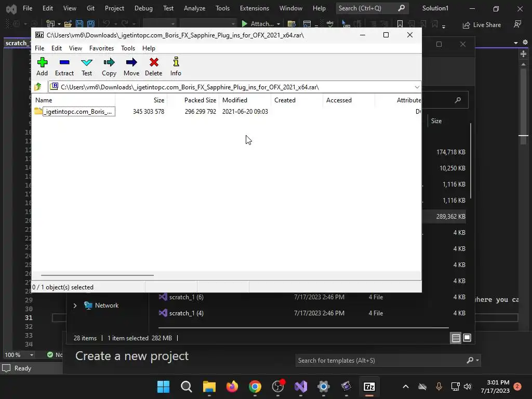Expand the 7-Zip address path dropdown

point(417,87)
